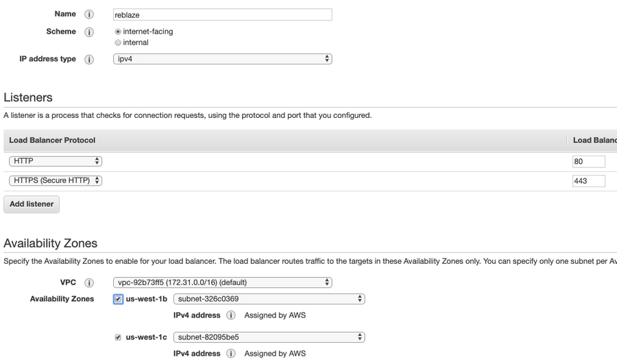This screenshot has width=617, height=364.
Task: Select the internet-facing scheme radio button
Action: click(x=119, y=32)
